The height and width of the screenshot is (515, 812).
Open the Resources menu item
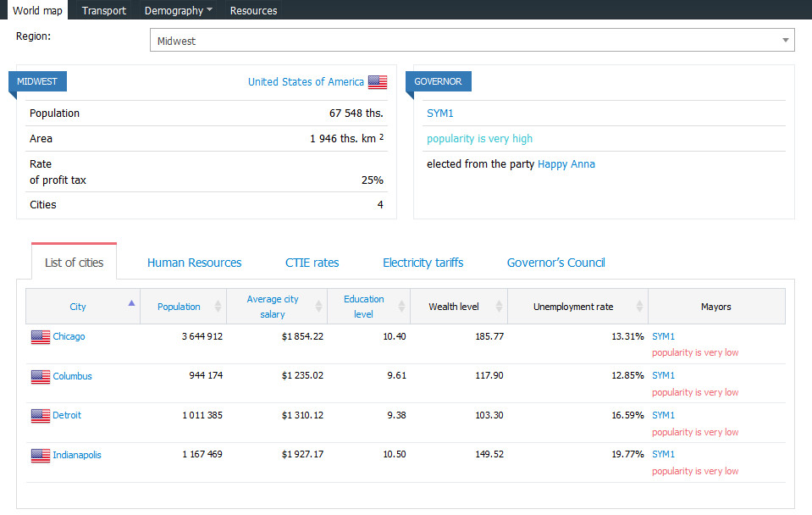(x=253, y=10)
